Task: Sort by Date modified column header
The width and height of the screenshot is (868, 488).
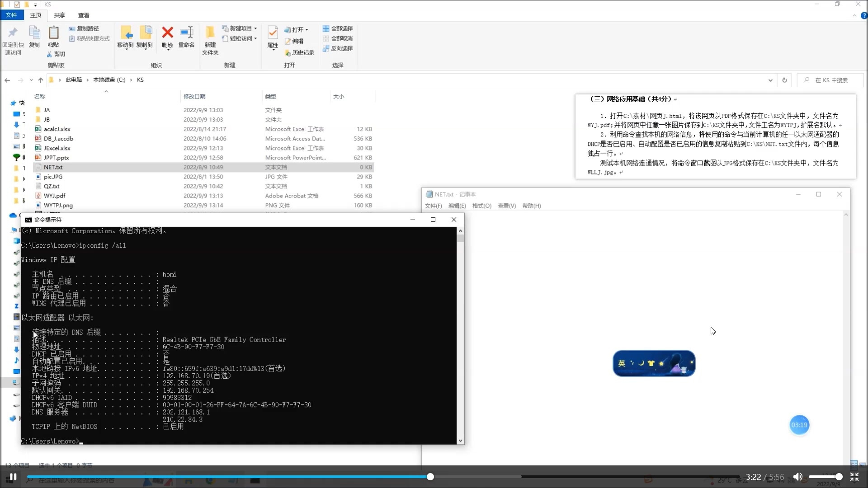Action: [222, 96]
